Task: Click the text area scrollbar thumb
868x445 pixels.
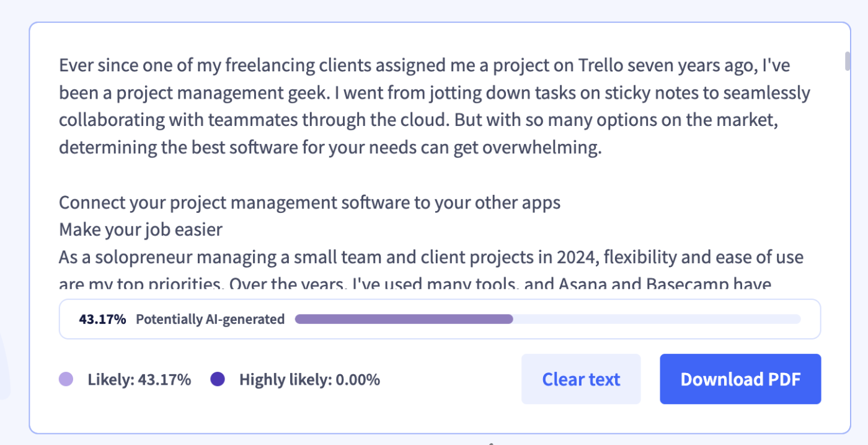Action: [848, 61]
